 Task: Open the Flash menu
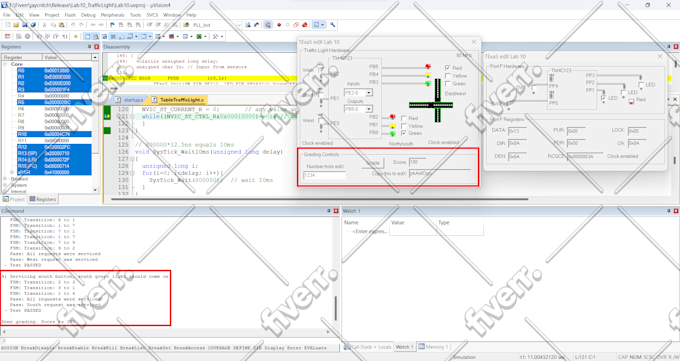tap(70, 15)
